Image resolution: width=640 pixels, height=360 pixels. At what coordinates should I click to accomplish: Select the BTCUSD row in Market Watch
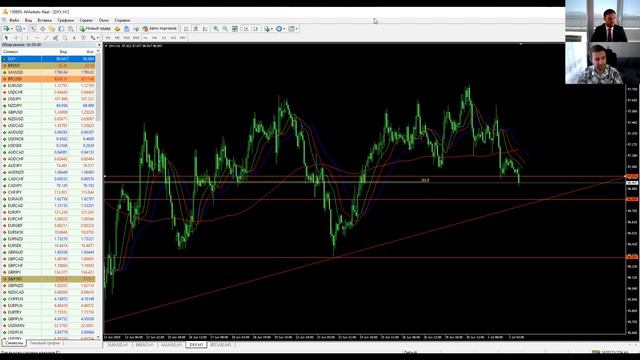click(x=48, y=79)
